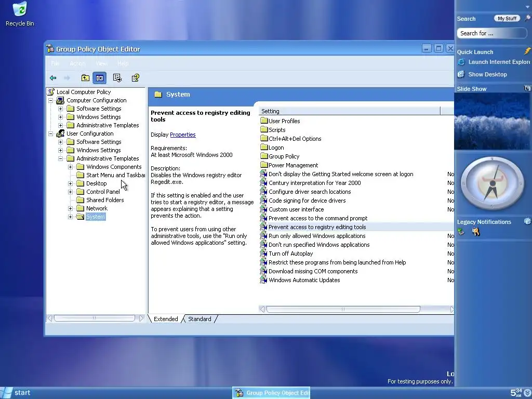532x399 pixels.
Task: Open the View menu
Action: [x=101, y=63]
